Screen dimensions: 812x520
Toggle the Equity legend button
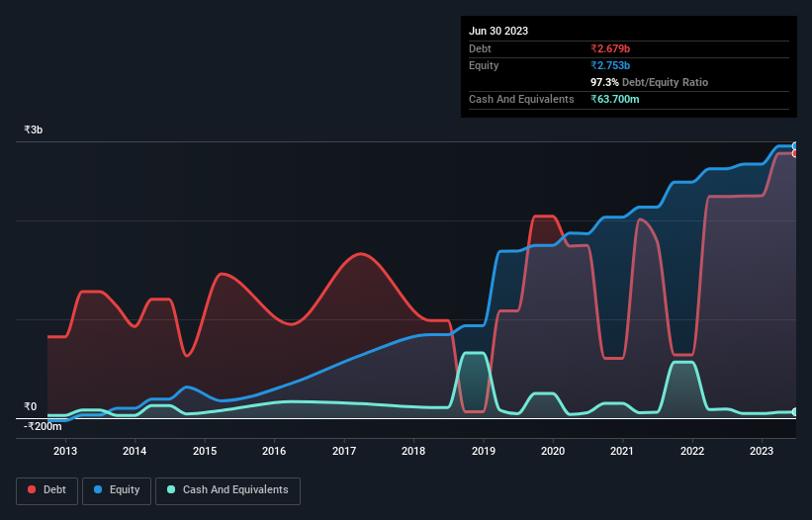click(117, 490)
